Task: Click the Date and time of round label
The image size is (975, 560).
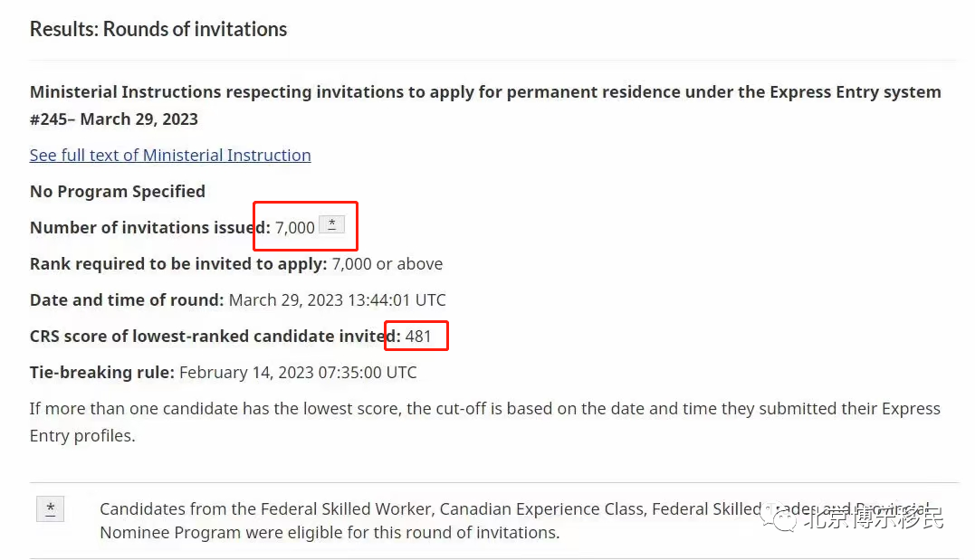Action: [x=126, y=300]
